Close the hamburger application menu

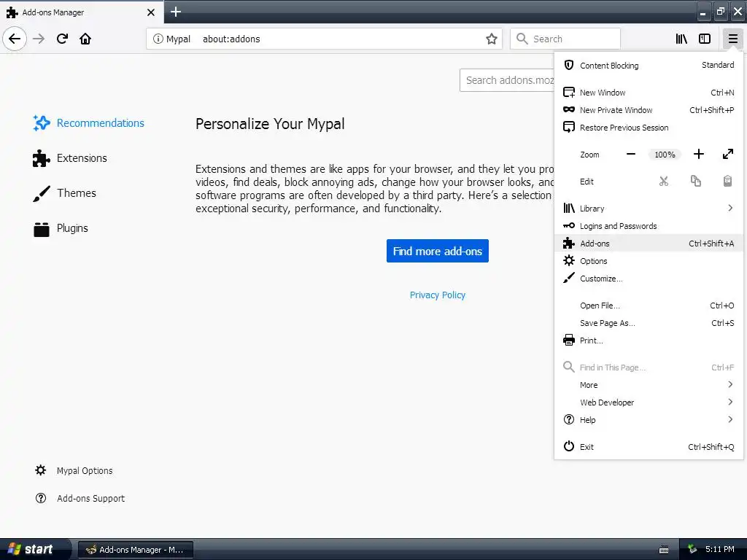[x=732, y=39]
